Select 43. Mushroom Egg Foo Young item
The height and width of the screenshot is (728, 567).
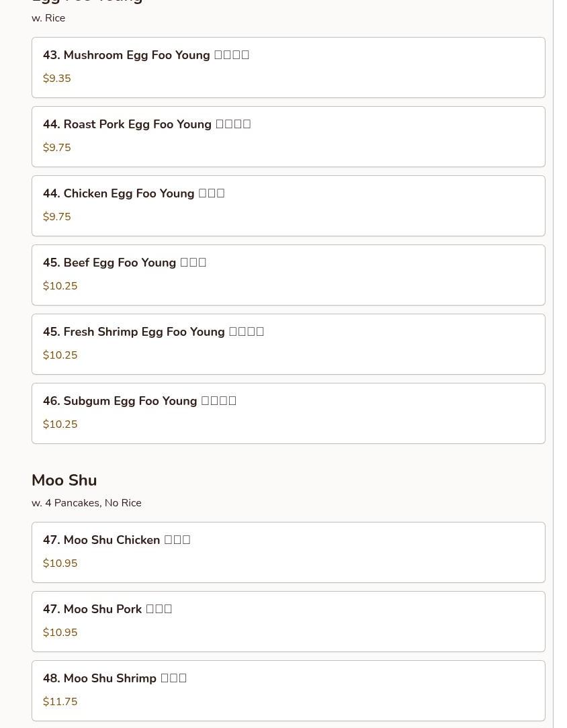(x=288, y=67)
